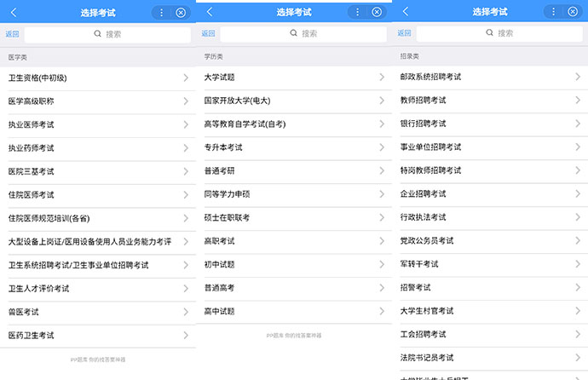Choose 同等学力申硕 entry
The image size is (588, 380).
pyautogui.click(x=294, y=194)
